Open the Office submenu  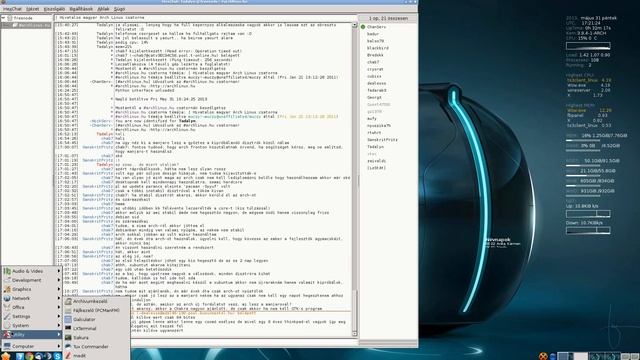click(32, 307)
